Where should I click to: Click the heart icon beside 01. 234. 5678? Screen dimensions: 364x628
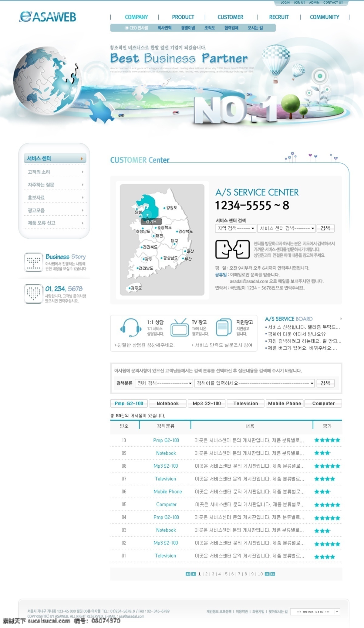click(33, 294)
